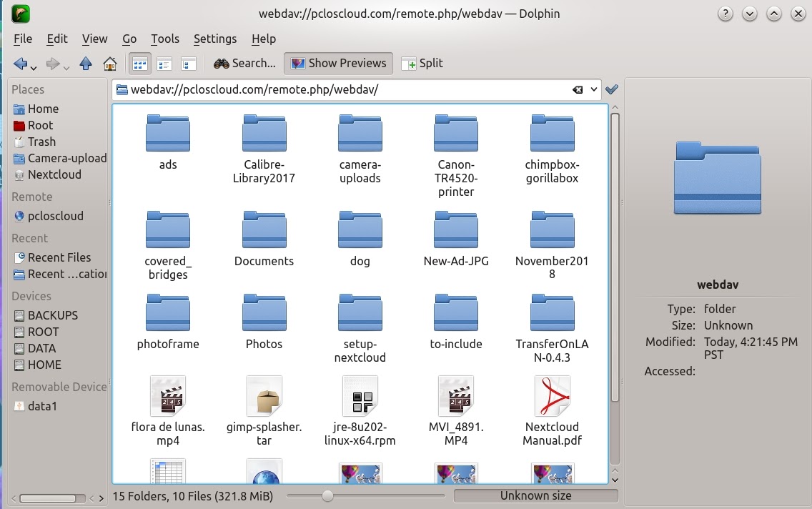Confirm location with checkmark icon
The image size is (812, 509).
[612, 89]
